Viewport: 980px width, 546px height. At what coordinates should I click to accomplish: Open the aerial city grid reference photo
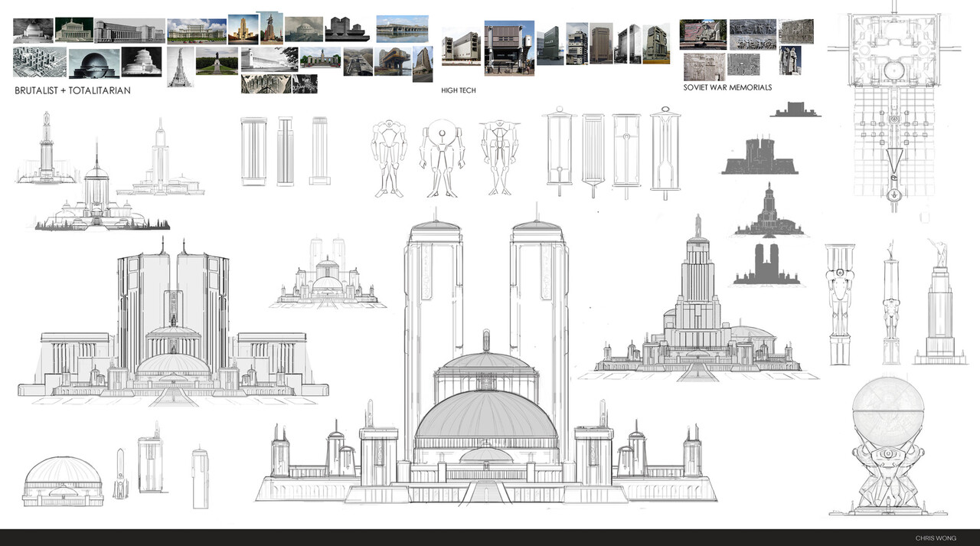point(39,62)
